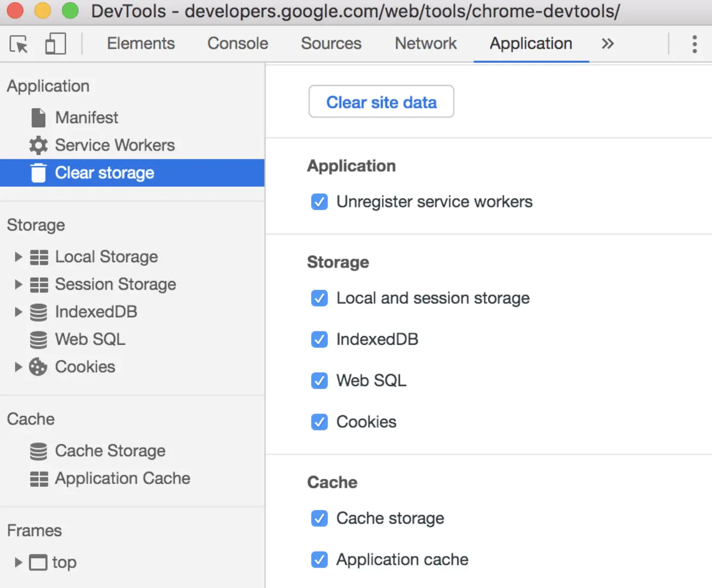This screenshot has height=588, width=712.
Task: Click the Cache Storage database icon
Action: point(38,451)
